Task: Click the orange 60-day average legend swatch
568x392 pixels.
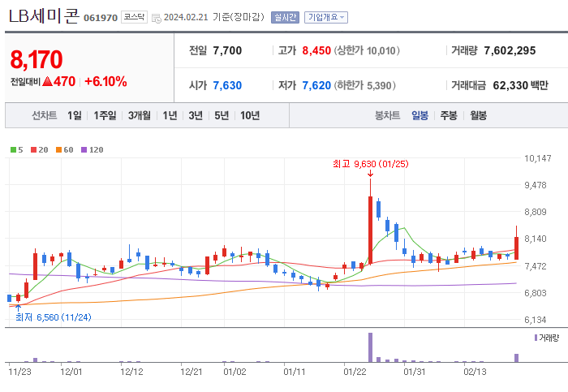Action: click(x=59, y=149)
